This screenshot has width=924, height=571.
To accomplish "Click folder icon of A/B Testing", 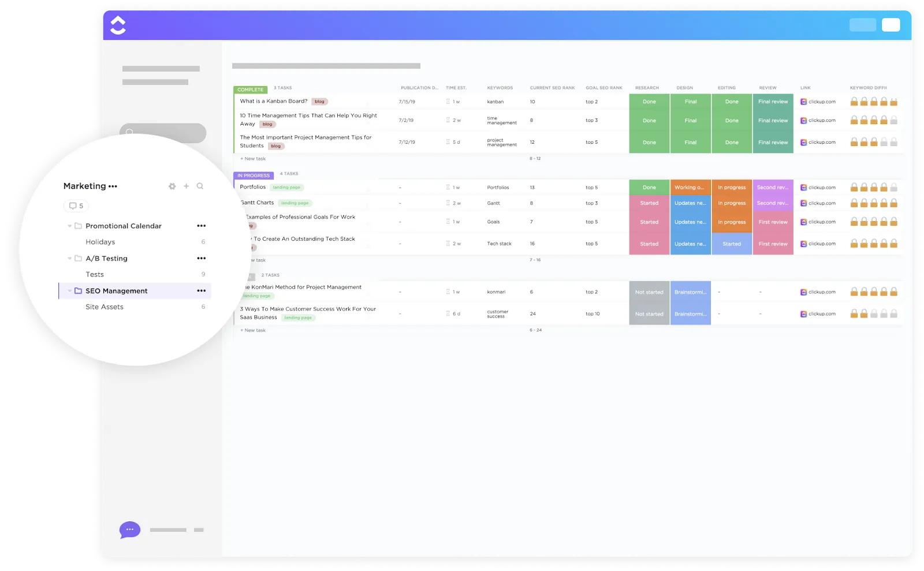I will click(78, 258).
